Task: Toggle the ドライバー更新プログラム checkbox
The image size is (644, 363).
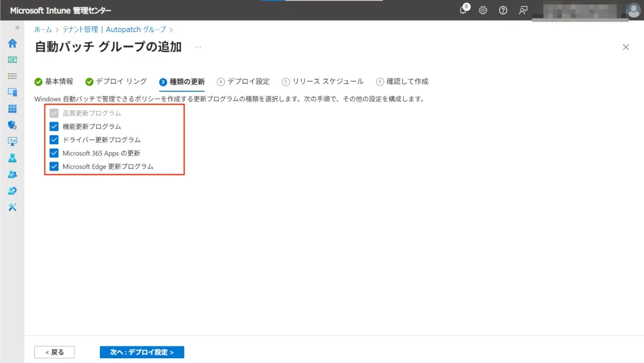Action: (x=54, y=140)
